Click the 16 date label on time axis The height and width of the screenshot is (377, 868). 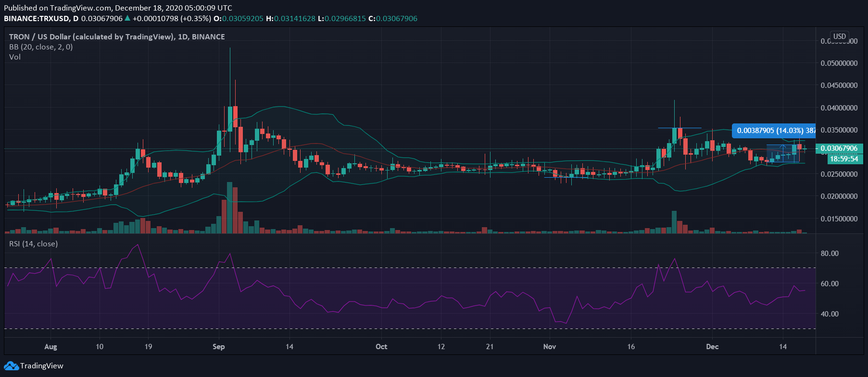(x=631, y=347)
